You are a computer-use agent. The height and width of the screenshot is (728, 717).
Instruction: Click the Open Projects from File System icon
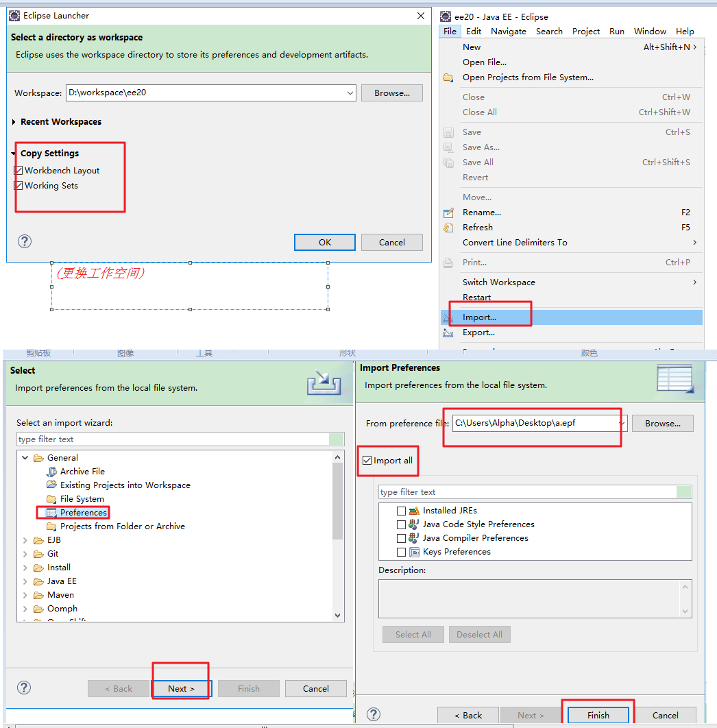point(448,77)
